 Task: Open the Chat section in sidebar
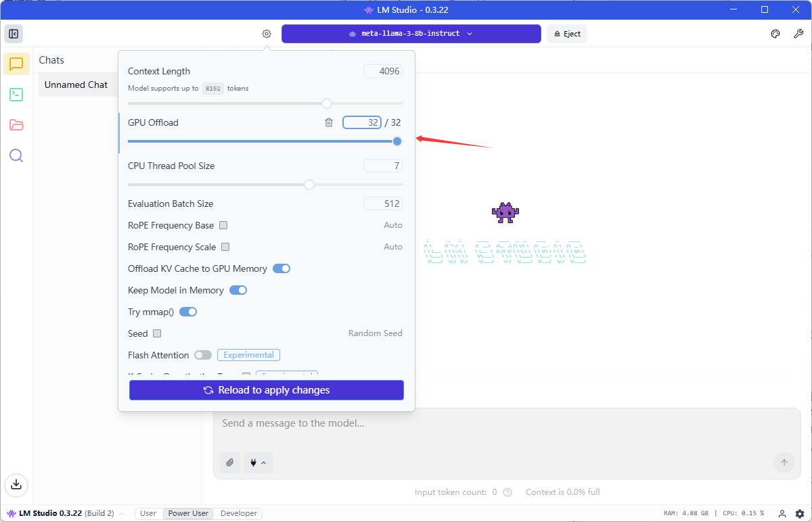coord(16,64)
